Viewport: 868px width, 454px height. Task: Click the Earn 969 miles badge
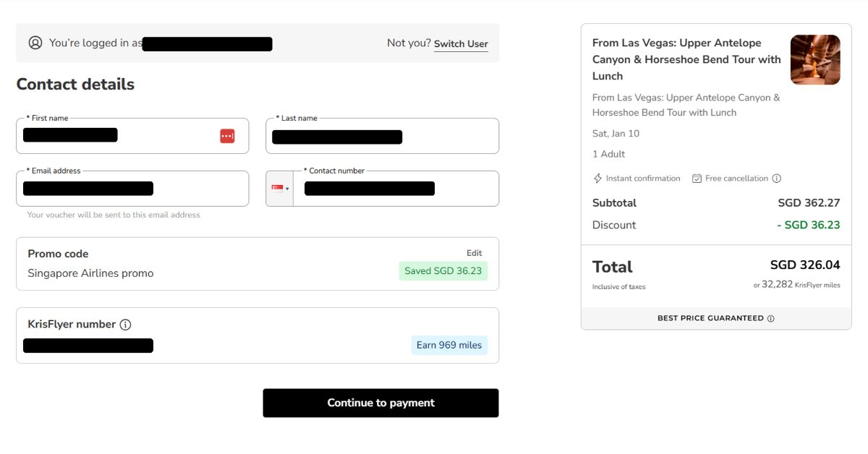pos(448,346)
